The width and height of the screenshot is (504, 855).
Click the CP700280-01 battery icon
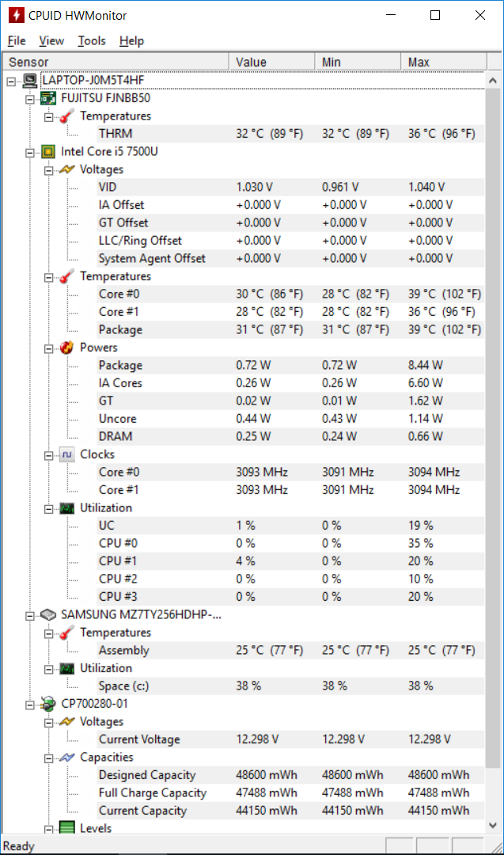click(x=48, y=704)
